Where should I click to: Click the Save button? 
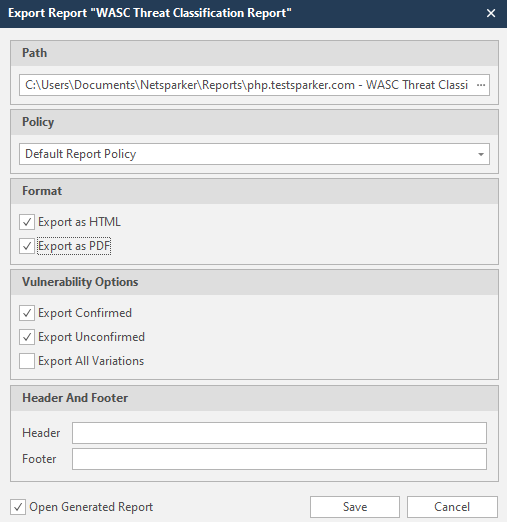click(x=355, y=507)
